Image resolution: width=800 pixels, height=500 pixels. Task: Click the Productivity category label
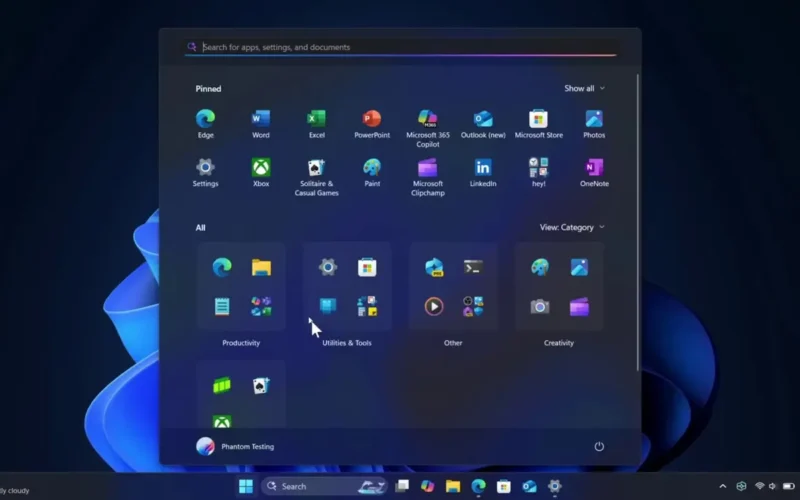coord(241,343)
